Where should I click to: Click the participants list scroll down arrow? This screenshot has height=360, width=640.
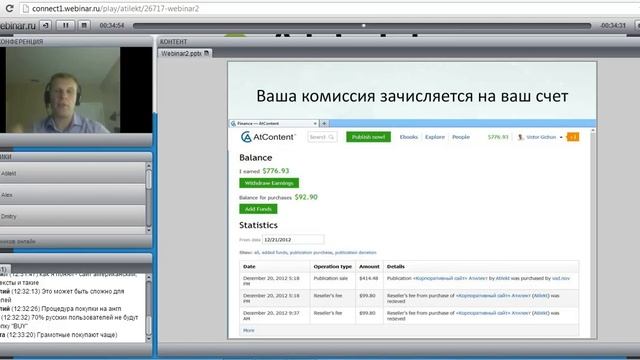tap(149, 230)
